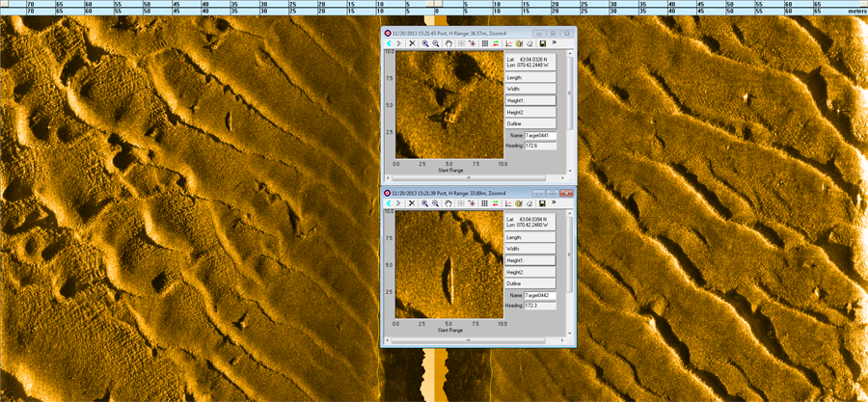Screen dimensions: 868x402
Task: Expand the toolbar overflow chevron in Target0441 window
Action: pyautogui.click(x=555, y=43)
